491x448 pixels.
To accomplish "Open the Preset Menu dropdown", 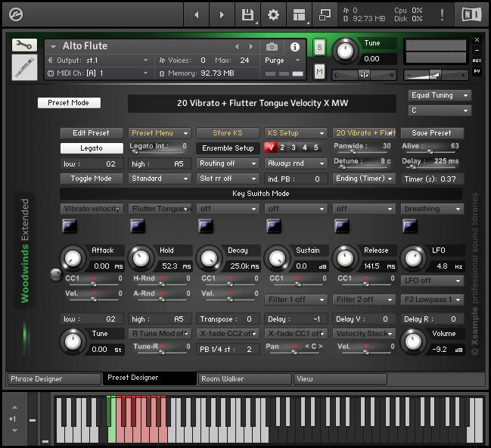I will point(160,133).
